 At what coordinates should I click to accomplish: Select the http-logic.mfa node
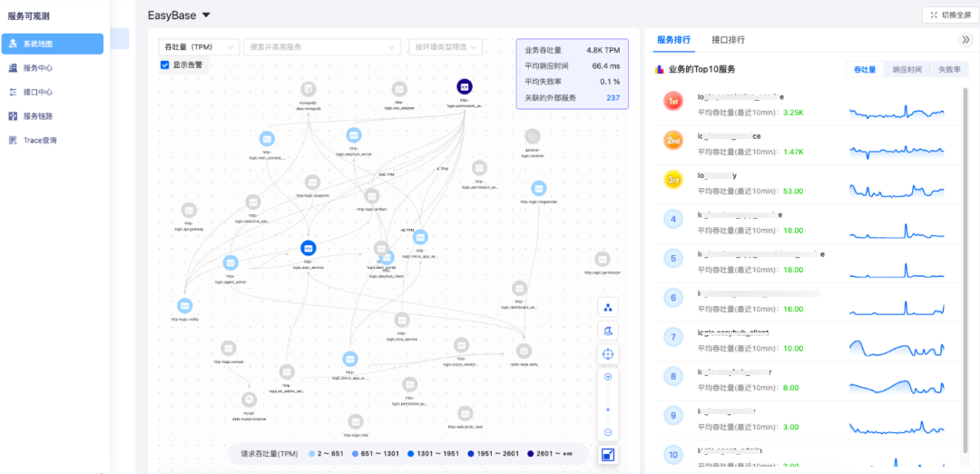356,421
